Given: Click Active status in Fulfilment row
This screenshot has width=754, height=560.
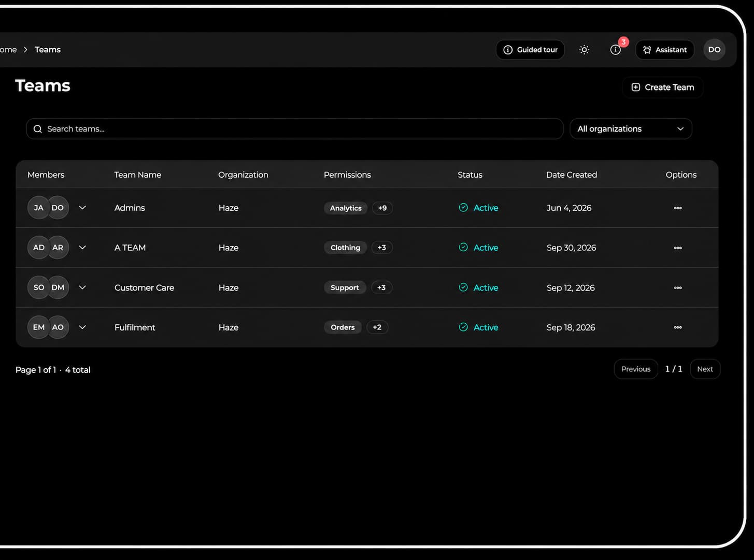Looking at the screenshot, I should 478,327.
